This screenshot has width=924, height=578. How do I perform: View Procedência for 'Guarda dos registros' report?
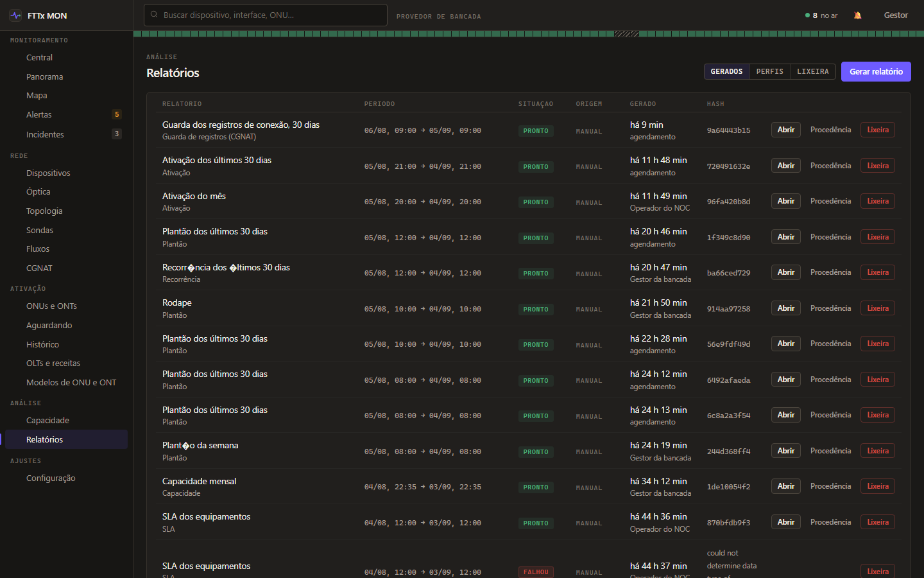830,130
